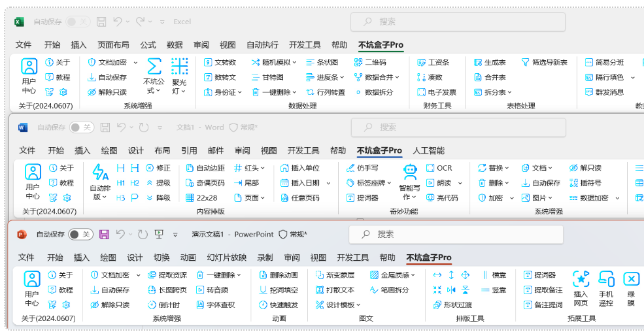The width and height of the screenshot is (644, 332).
Task: Click the purple Save icon in PowerPoint
Action: (x=105, y=235)
